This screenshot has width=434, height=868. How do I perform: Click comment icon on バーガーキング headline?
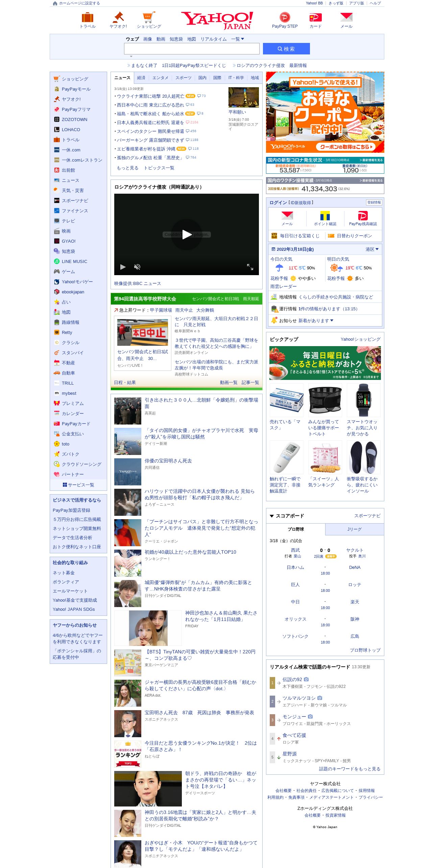coord(187,140)
